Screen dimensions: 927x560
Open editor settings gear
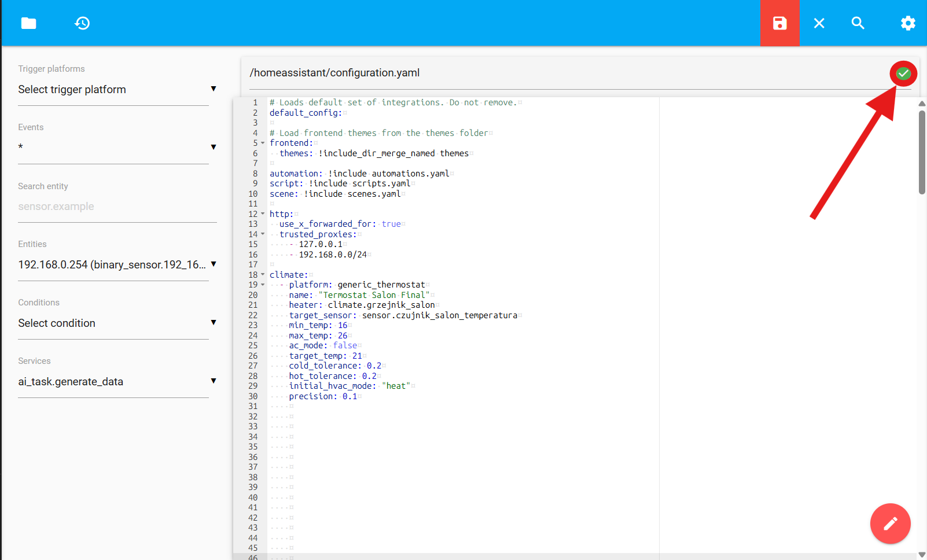coord(907,23)
